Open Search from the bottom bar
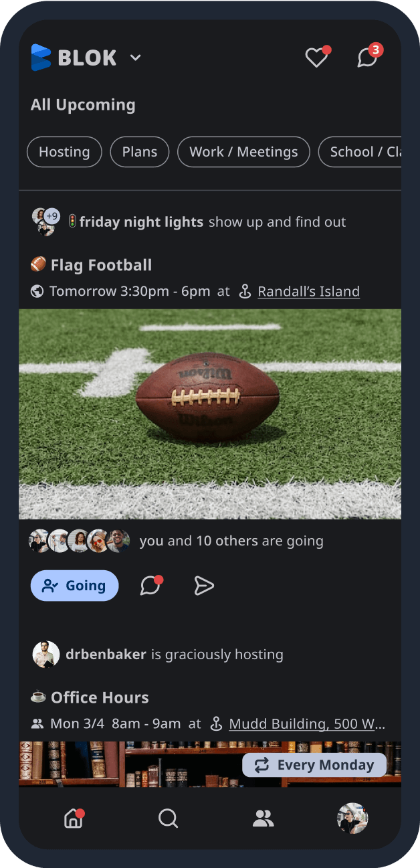Image resolution: width=420 pixels, height=868 pixels. (x=168, y=818)
